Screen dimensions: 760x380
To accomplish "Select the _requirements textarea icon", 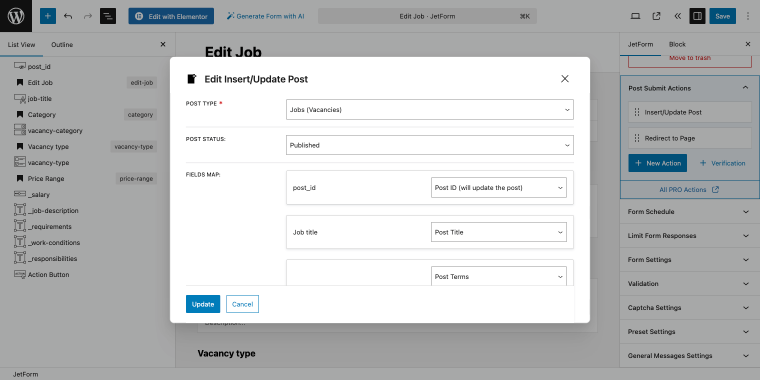I will (x=19, y=226).
